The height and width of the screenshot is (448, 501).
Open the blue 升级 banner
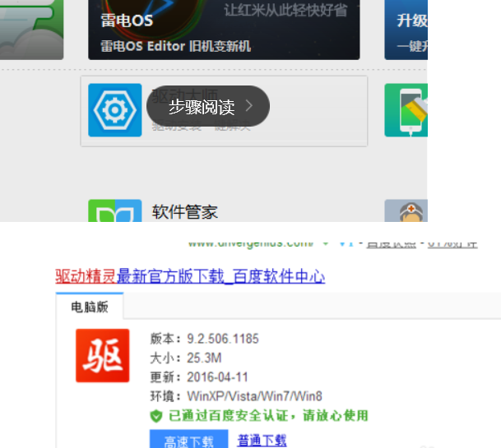tap(406, 30)
